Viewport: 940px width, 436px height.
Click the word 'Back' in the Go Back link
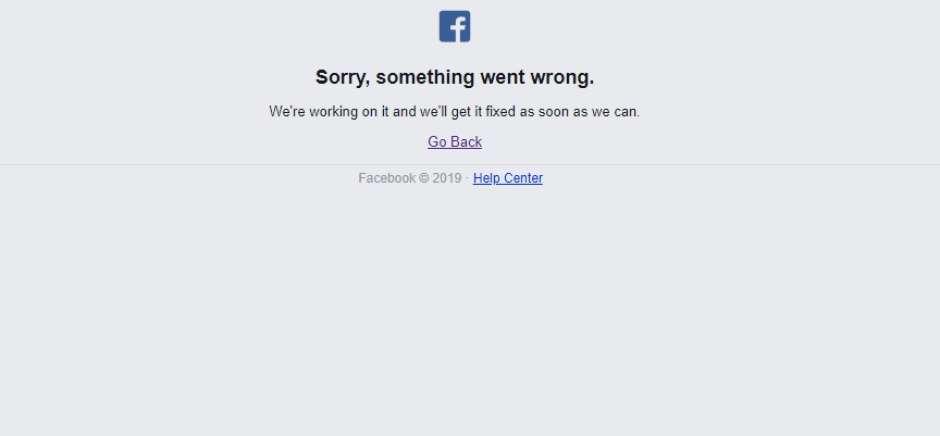(x=467, y=142)
